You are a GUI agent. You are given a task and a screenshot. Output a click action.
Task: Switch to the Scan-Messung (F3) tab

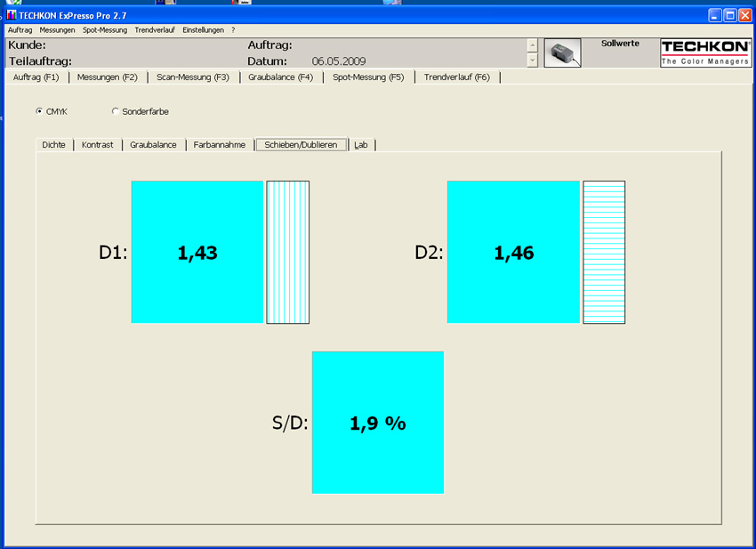coord(193,77)
